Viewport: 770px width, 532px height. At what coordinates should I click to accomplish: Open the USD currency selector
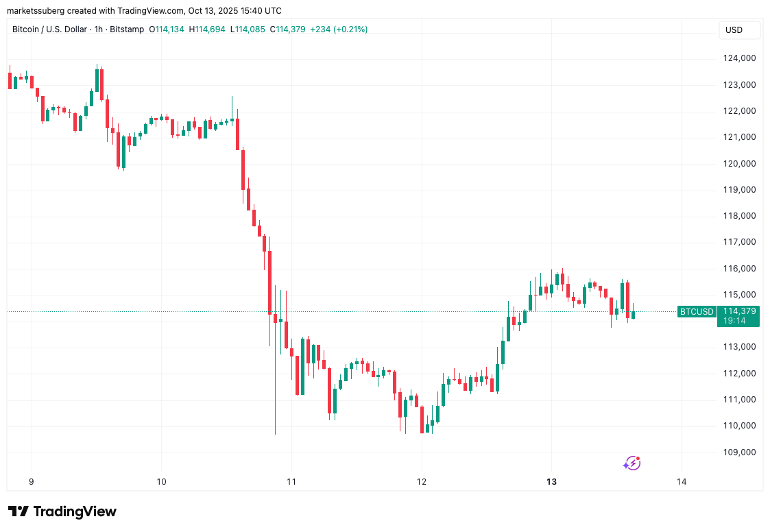[739, 30]
